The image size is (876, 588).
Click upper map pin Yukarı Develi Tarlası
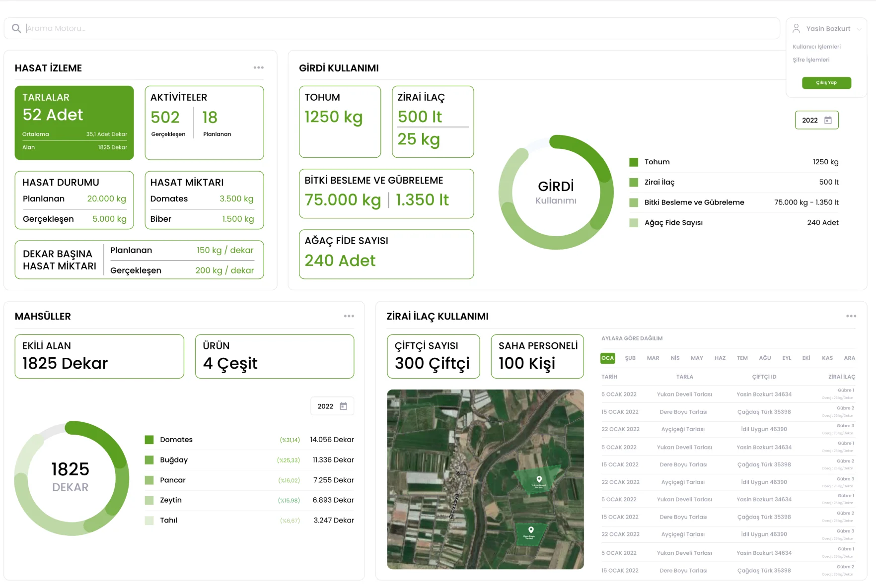pos(539,479)
